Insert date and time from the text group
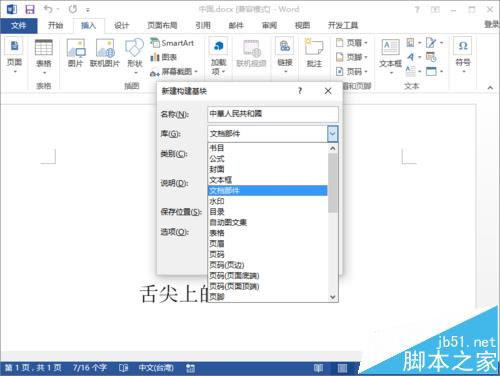This screenshot has width=500, height=376. tap(431, 57)
